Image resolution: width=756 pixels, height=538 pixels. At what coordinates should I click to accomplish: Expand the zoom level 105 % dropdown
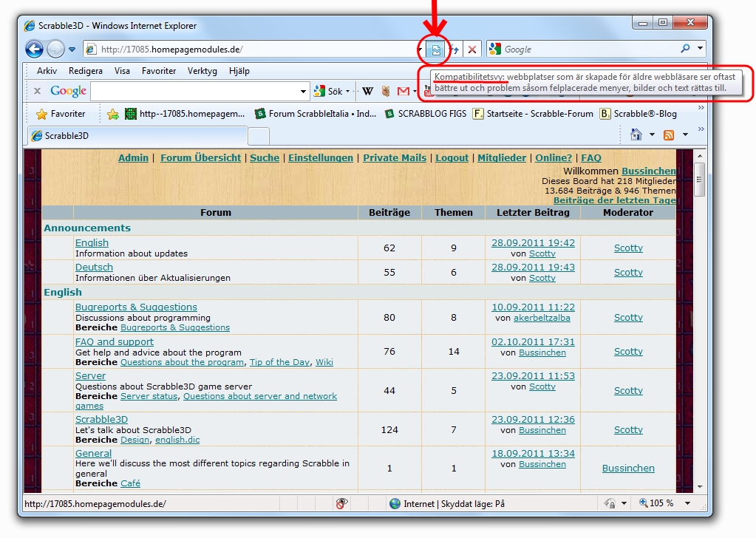687,503
